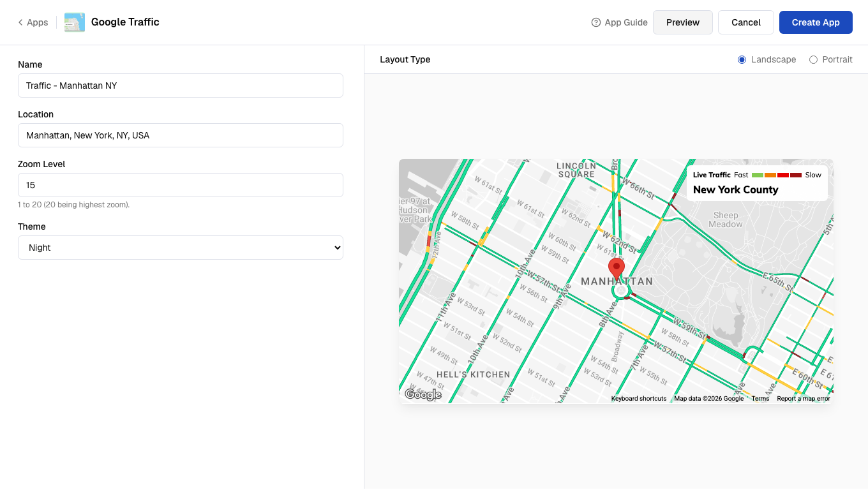Click the HELL'S KITCHEN map label
The width and height of the screenshot is (868, 490).
coord(473,375)
